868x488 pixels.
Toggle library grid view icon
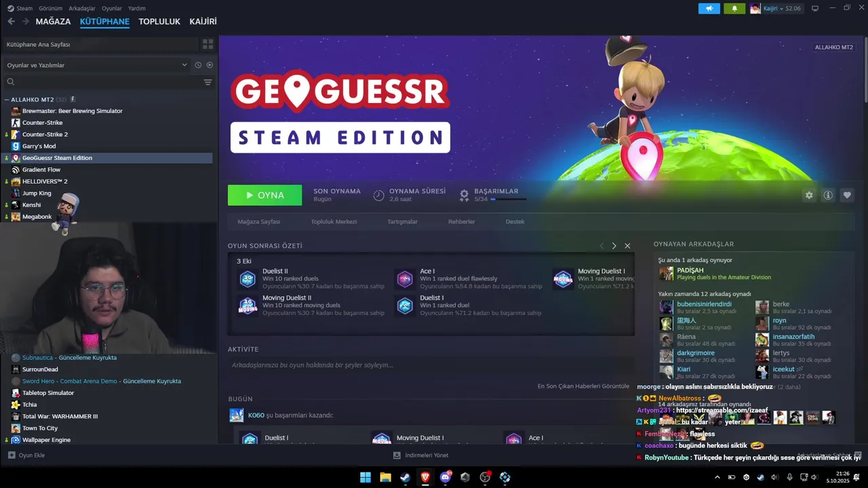pyautogui.click(x=208, y=44)
